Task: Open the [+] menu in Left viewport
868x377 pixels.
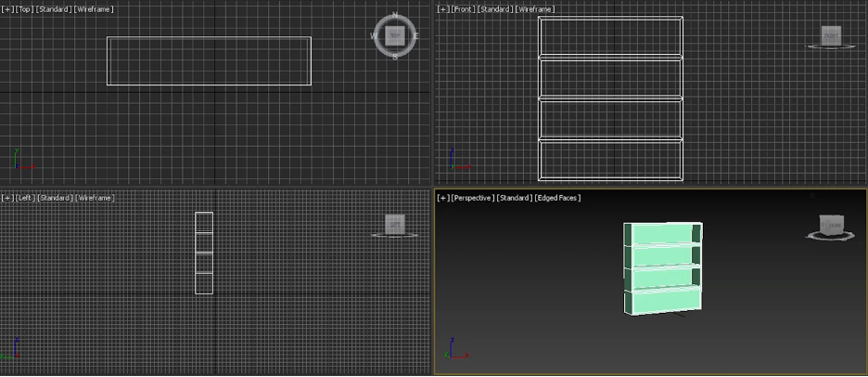Action: pyautogui.click(x=7, y=198)
